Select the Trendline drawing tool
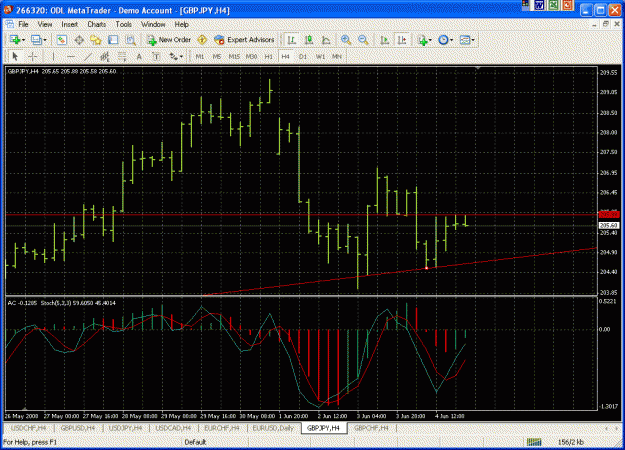The image size is (625, 450). point(88,57)
